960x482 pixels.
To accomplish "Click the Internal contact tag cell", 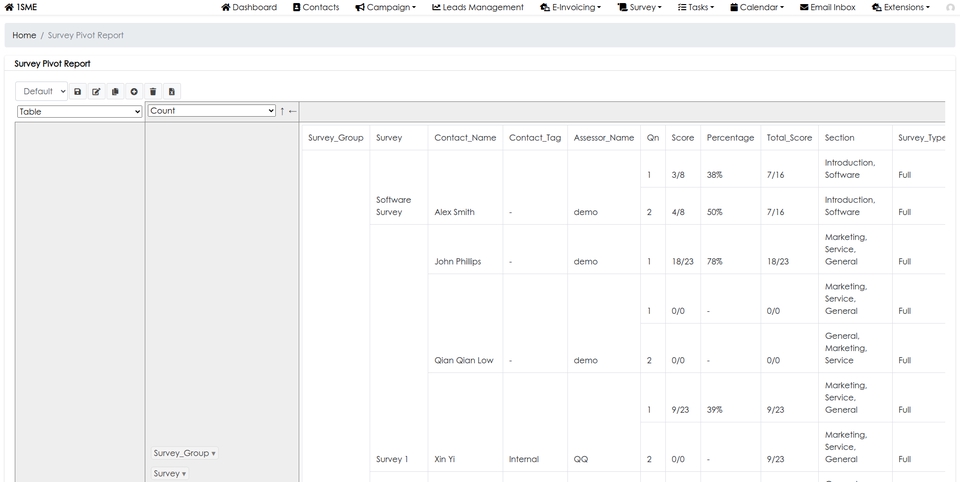I will click(524, 459).
